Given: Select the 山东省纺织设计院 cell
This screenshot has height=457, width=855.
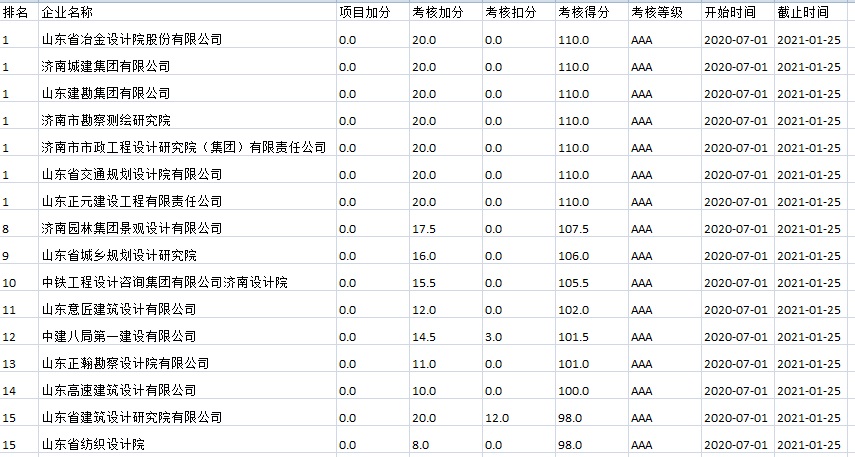Looking at the screenshot, I should pyautogui.click(x=93, y=444).
